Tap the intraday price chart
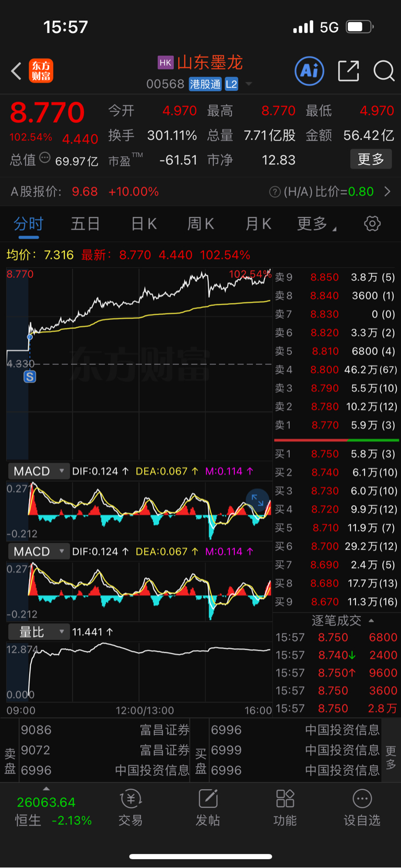Viewport: 401px width, 868px height. pyautogui.click(x=139, y=364)
